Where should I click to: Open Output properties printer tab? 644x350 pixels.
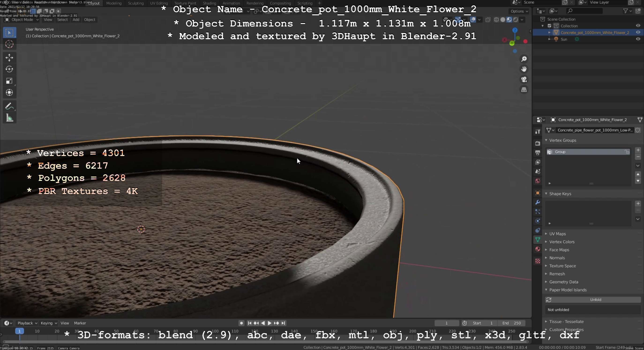pyautogui.click(x=538, y=153)
